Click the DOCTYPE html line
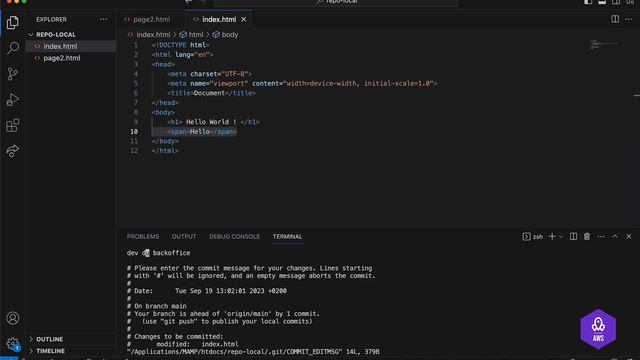640x360 pixels. tap(180, 45)
